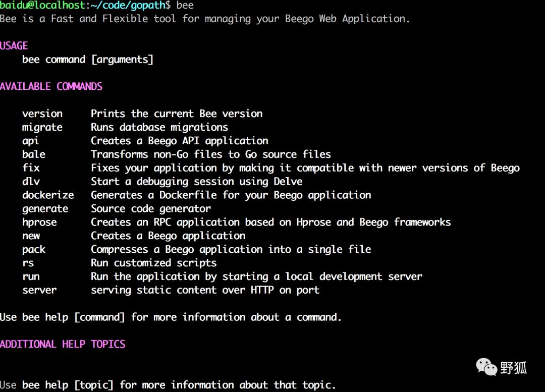
Task: Click the 'fix' command name
Action: pos(31,168)
